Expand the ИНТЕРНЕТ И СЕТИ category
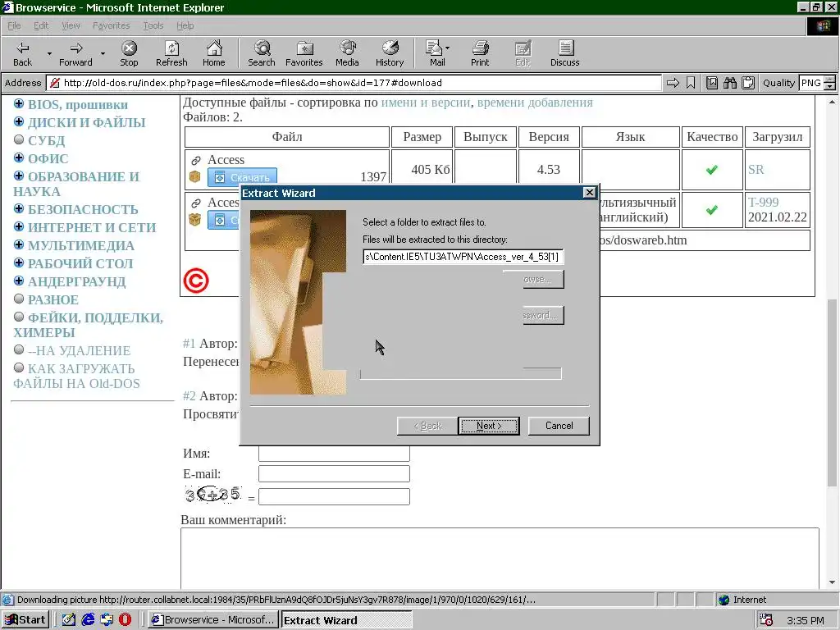Screen dimensions: 840x630 (19, 226)
